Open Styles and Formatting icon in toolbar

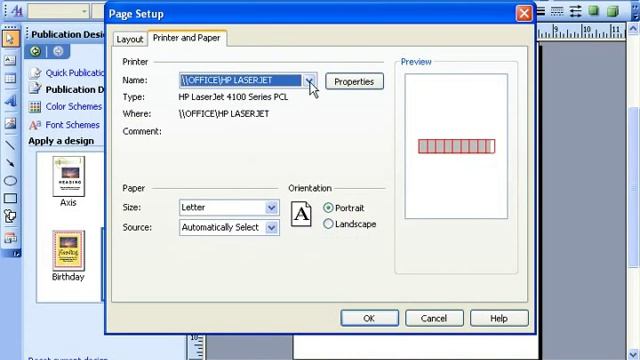pos(16,11)
